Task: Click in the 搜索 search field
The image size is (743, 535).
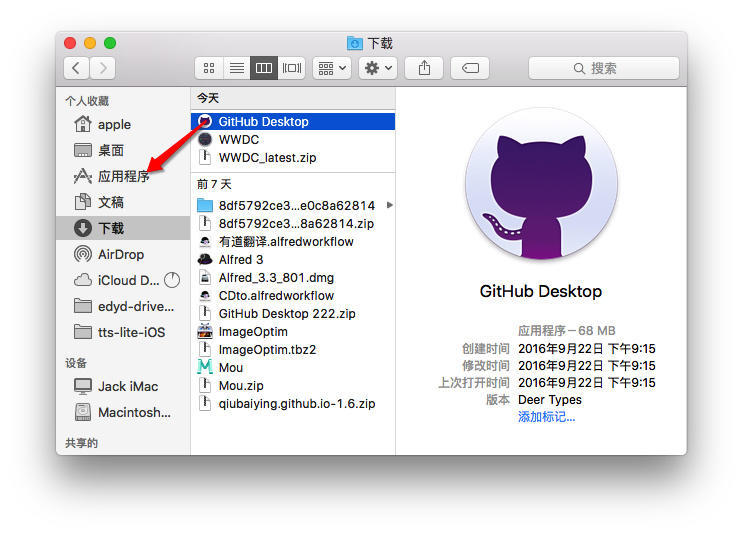Action: click(603, 68)
